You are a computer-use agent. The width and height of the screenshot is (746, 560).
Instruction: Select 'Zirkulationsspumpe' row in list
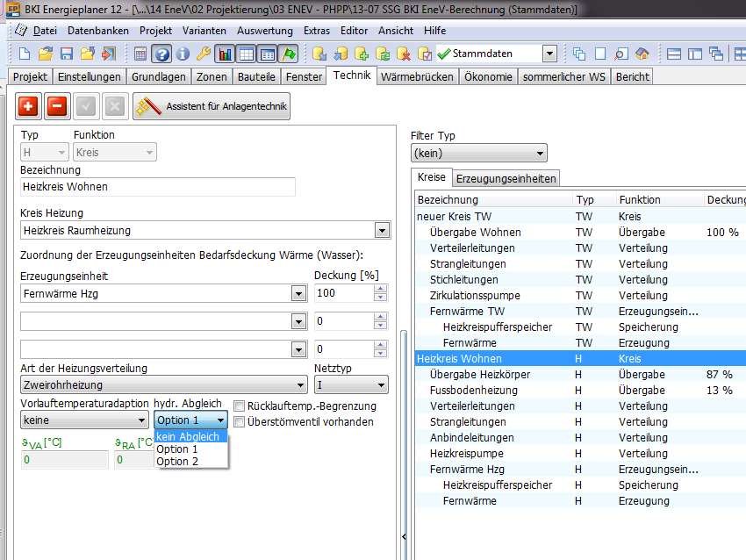(580, 296)
